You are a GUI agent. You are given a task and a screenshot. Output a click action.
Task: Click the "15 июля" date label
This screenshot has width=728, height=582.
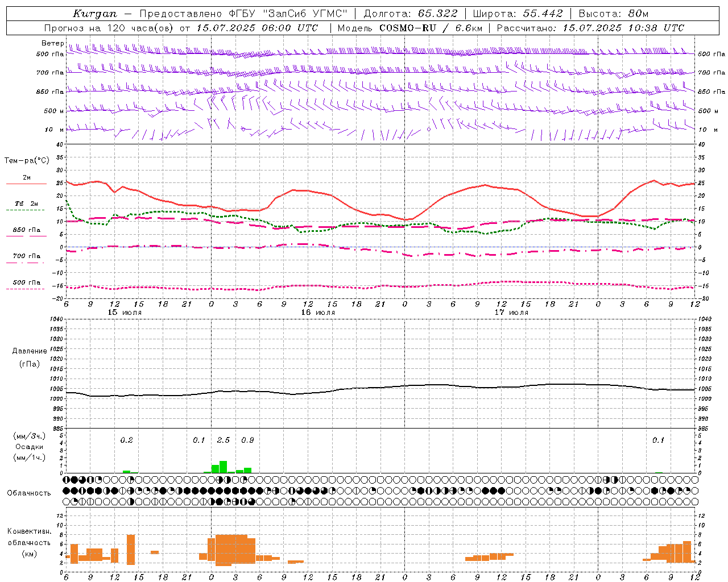point(125,313)
